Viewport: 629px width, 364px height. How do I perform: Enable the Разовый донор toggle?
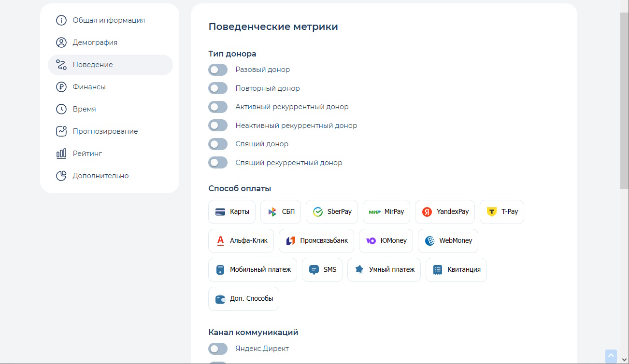tap(218, 70)
